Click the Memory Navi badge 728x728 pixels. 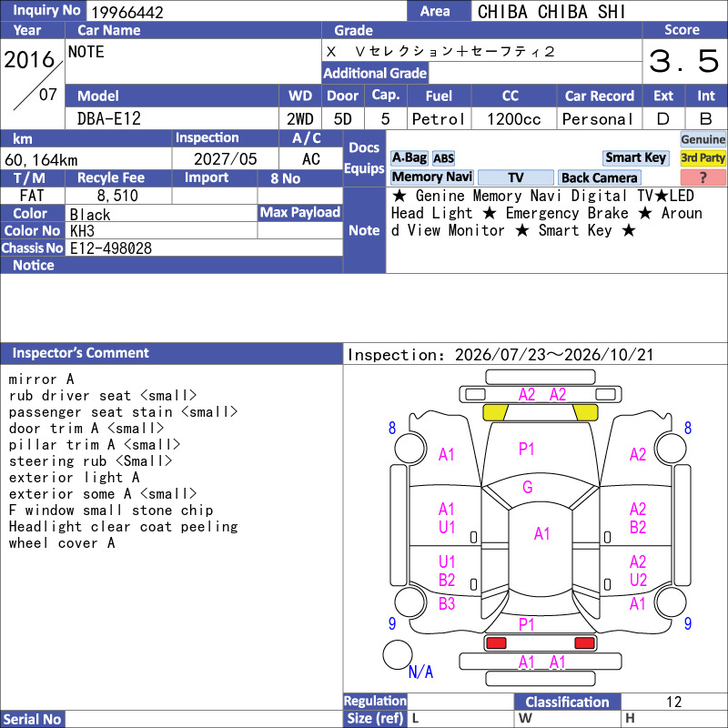pyautogui.click(x=431, y=177)
